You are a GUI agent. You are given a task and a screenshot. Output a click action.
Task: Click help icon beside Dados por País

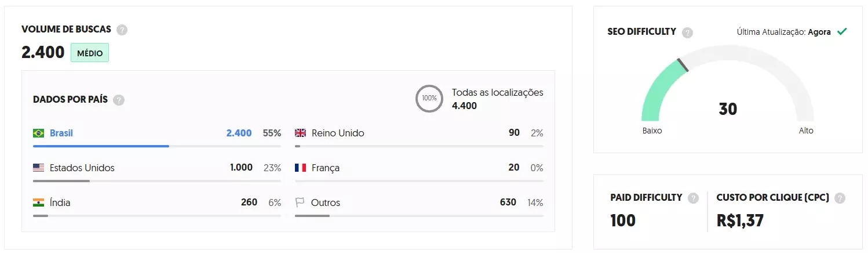(x=119, y=100)
